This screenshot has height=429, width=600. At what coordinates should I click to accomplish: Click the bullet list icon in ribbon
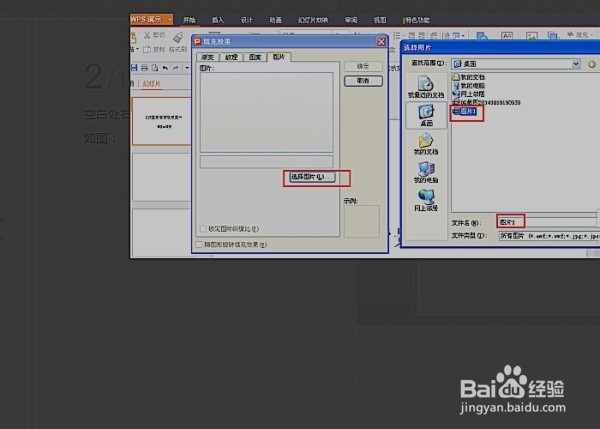tap(397, 36)
